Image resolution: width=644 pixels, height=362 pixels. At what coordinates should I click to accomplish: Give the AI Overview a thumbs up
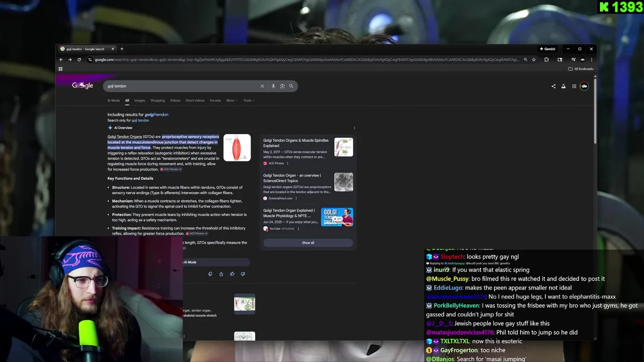(232, 274)
